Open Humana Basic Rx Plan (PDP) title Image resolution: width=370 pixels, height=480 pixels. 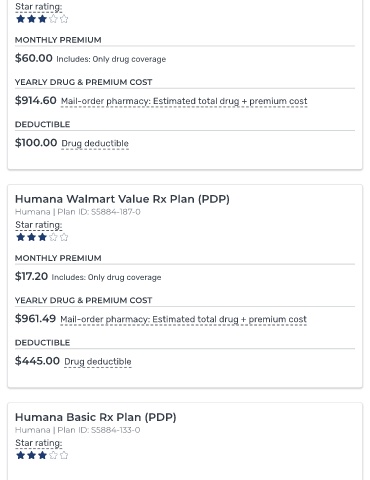click(x=96, y=417)
